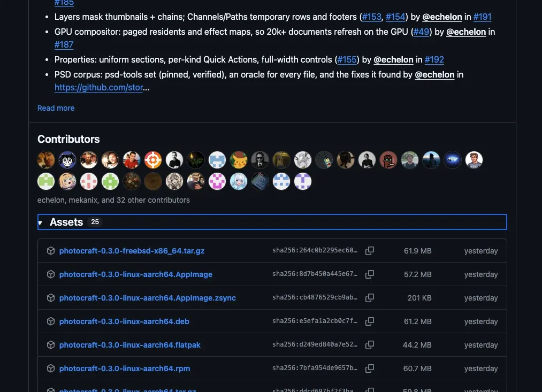542x392 pixels.
Task: Click hash text sha256:264c0b2295ec60…
Action: 315,250
